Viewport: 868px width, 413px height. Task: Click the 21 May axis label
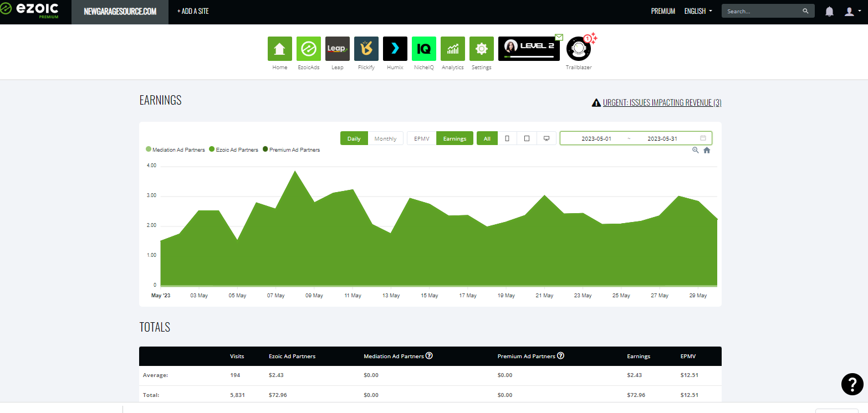[544, 296]
